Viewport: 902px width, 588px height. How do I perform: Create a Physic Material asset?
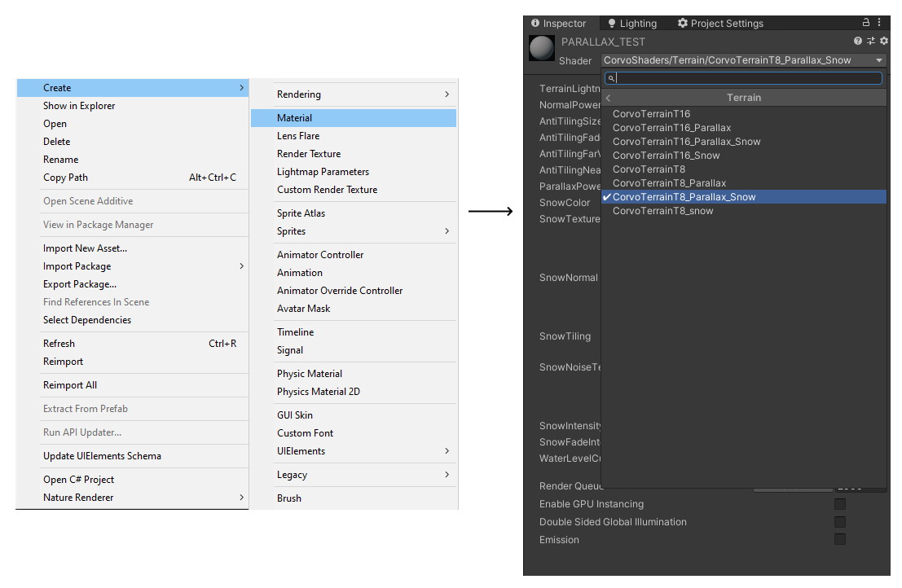tap(354, 374)
